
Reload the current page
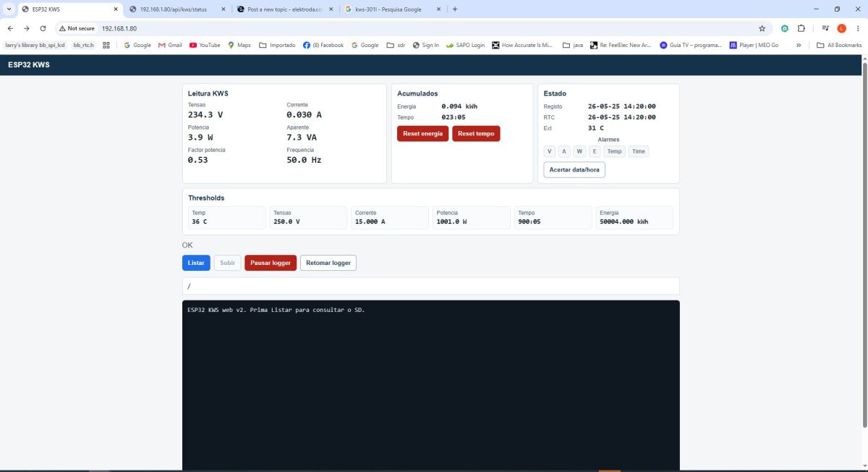click(43, 28)
